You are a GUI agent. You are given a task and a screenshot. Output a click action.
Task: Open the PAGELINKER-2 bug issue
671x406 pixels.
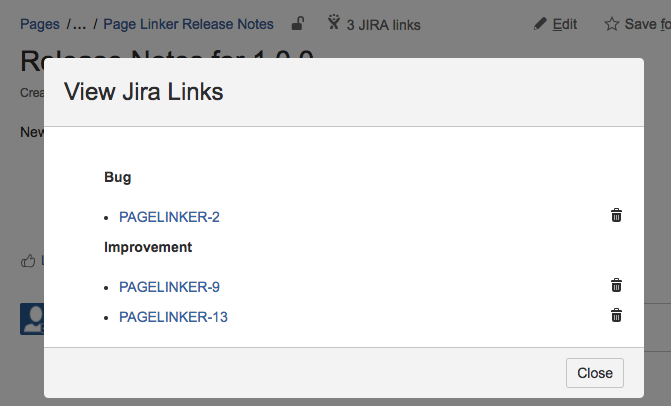click(x=169, y=216)
